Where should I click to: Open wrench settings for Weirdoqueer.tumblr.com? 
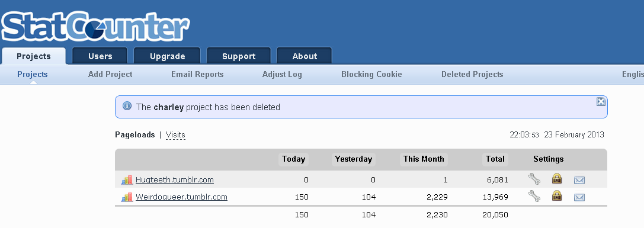(x=534, y=197)
